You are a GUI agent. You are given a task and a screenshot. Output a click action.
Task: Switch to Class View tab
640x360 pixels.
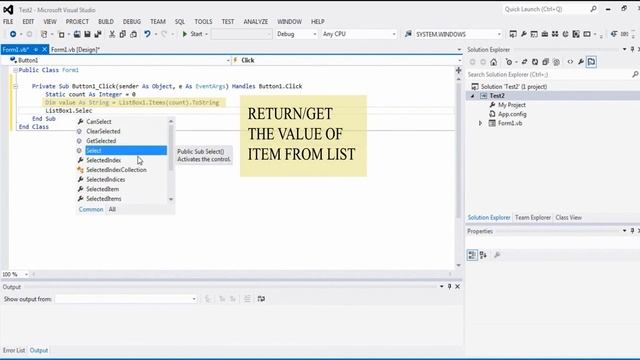point(568,218)
